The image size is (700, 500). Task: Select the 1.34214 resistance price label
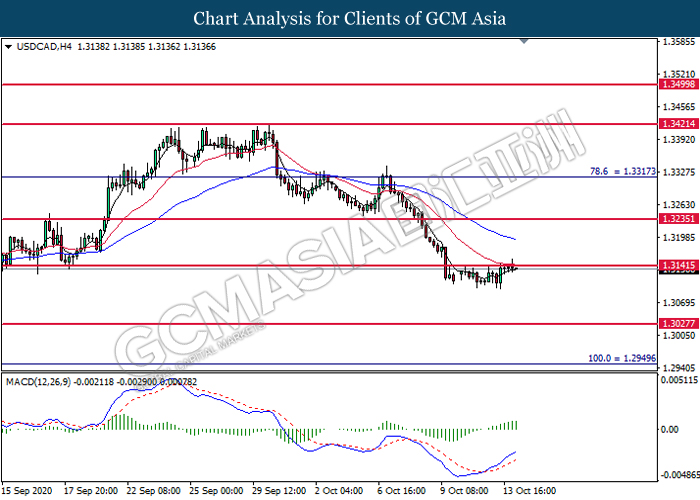pyautogui.click(x=679, y=124)
